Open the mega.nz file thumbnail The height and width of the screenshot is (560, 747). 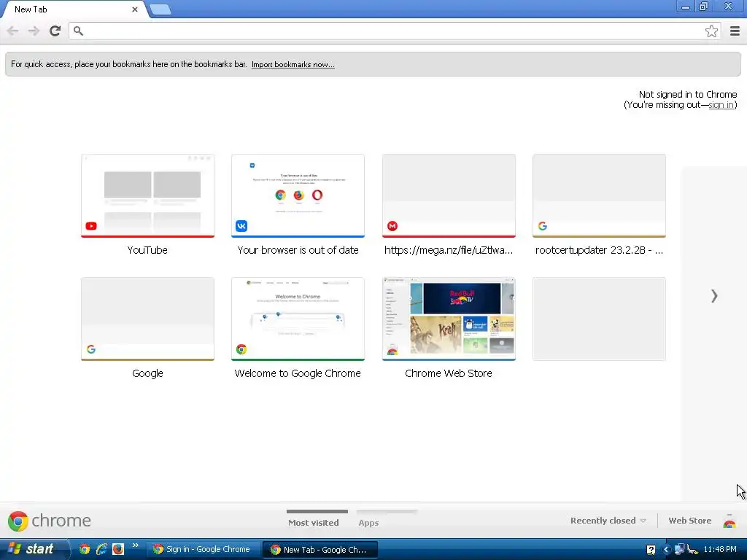coord(449,195)
